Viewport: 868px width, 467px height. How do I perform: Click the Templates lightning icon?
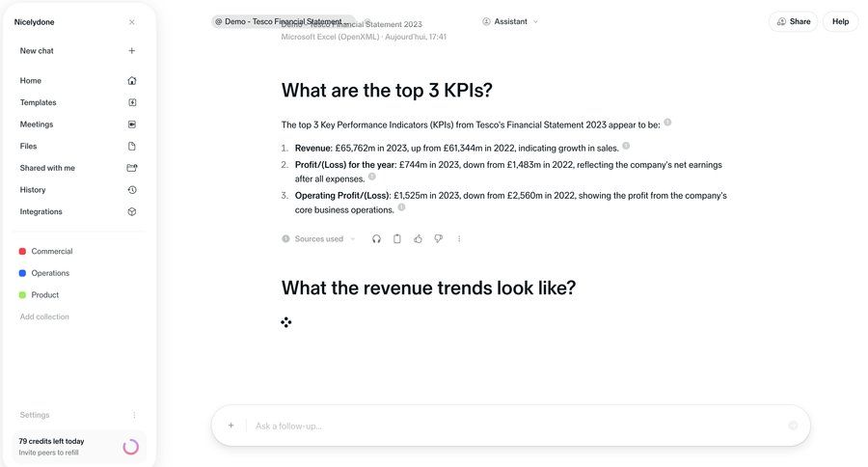click(x=132, y=102)
